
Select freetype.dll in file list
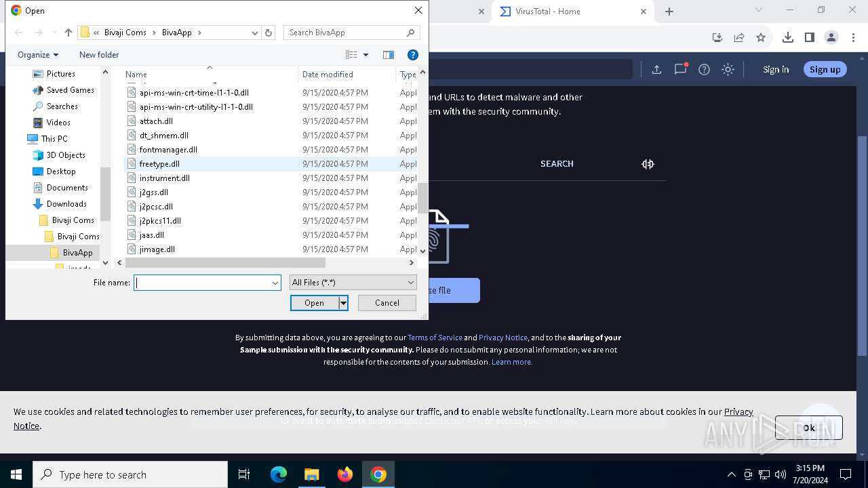(x=159, y=164)
